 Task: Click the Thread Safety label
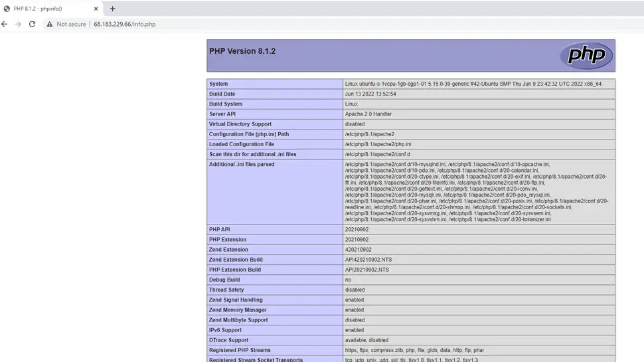(226, 290)
